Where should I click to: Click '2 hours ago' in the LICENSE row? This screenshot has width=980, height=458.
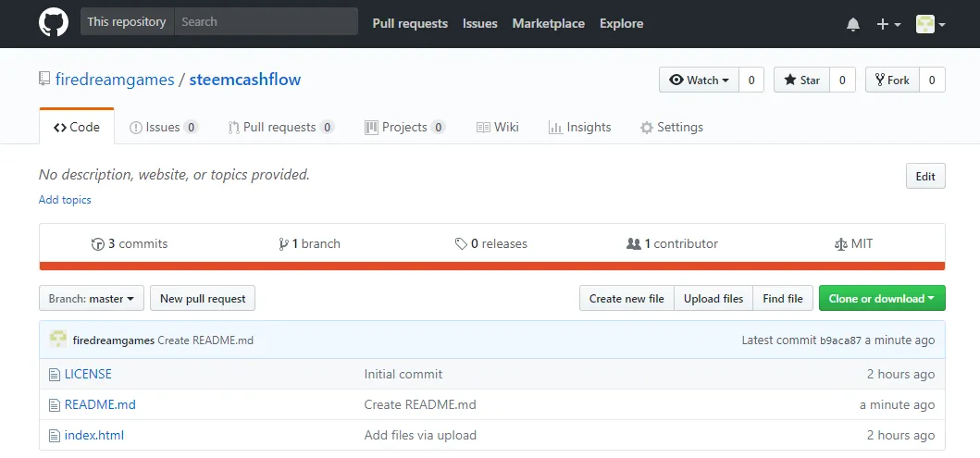pyautogui.click(x=900, y=375)
